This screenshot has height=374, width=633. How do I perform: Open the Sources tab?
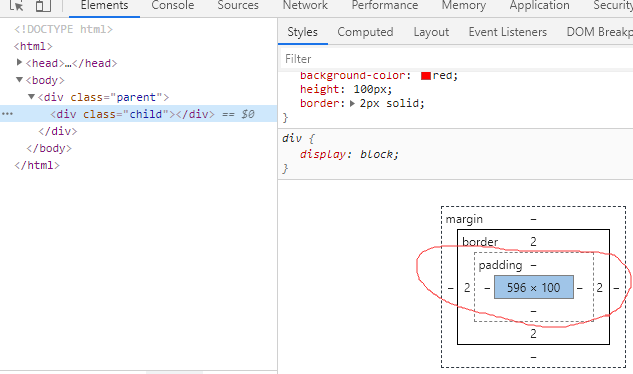click(x=238, y=6)
